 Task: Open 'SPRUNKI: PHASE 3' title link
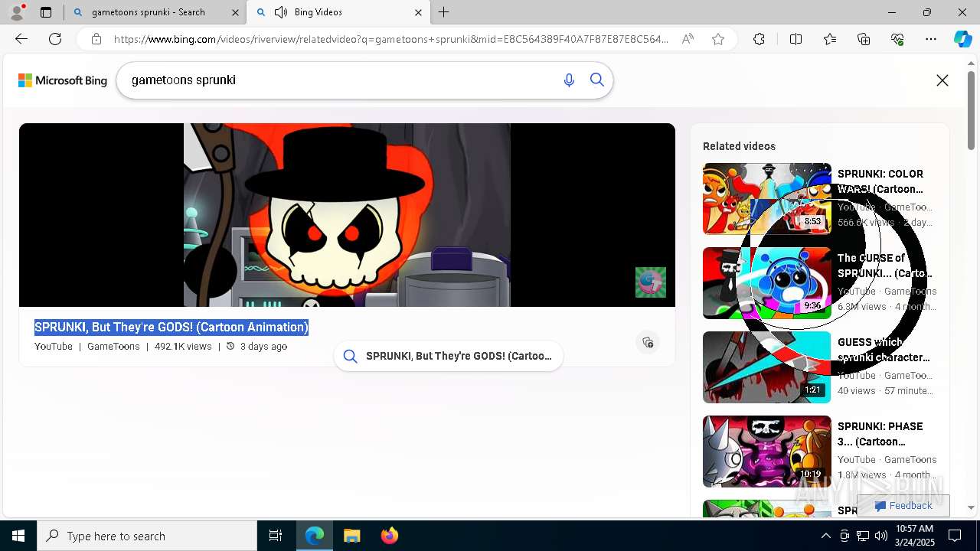tap(880, 434)
